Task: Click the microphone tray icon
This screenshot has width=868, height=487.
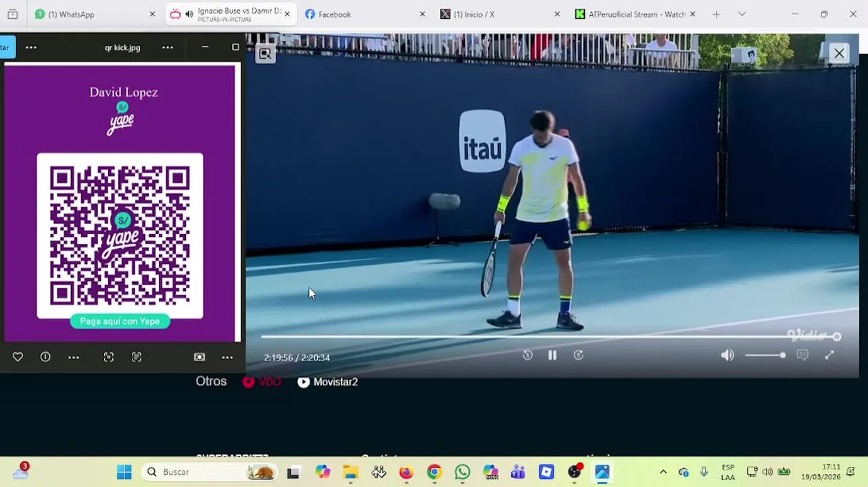Action: point(704,472)
